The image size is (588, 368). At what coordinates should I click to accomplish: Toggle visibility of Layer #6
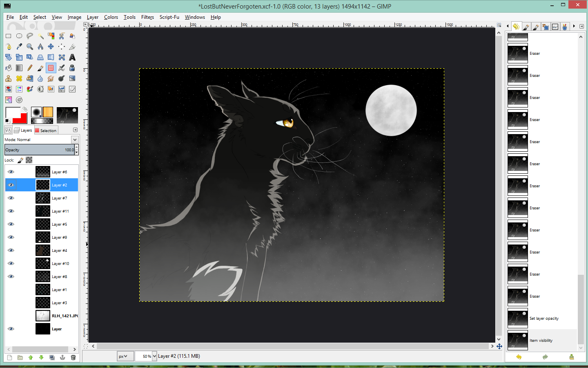pyautogui.click(x=11, y=172)
